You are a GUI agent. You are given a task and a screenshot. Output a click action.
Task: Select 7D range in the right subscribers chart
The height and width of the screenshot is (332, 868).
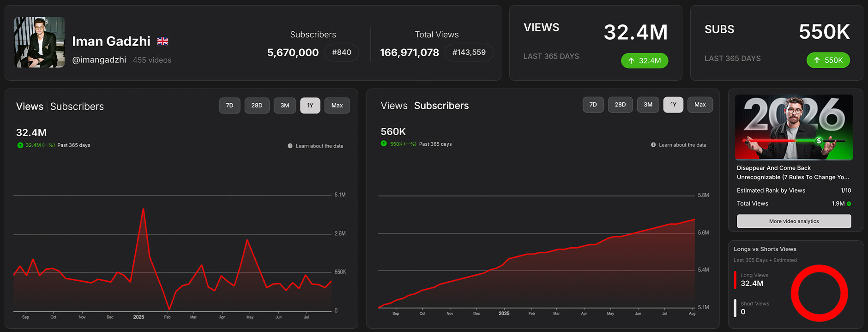point(593,105)
